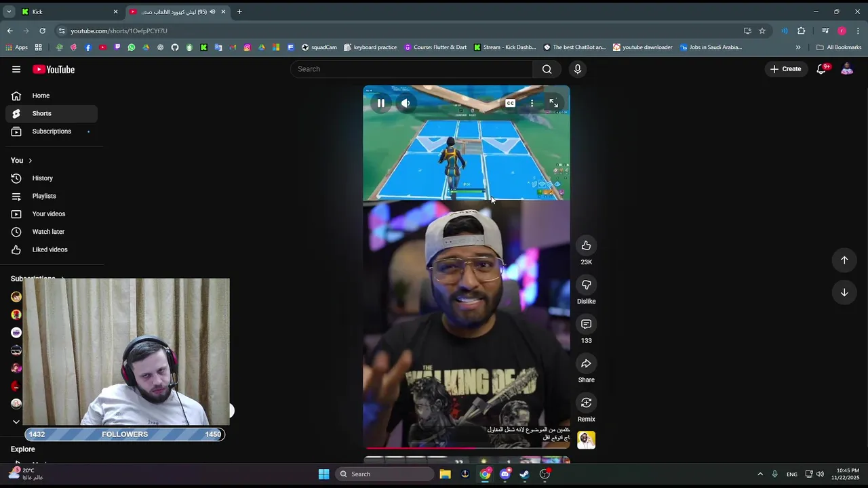The height and width of the screenshot is (488, 868).
Task: Bookmark this page with the star
Action: pos(762,30)
